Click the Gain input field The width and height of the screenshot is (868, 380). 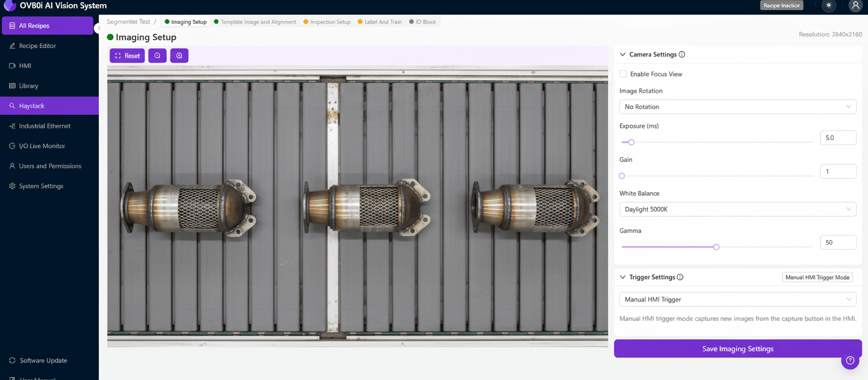click(x=838, y=171)
